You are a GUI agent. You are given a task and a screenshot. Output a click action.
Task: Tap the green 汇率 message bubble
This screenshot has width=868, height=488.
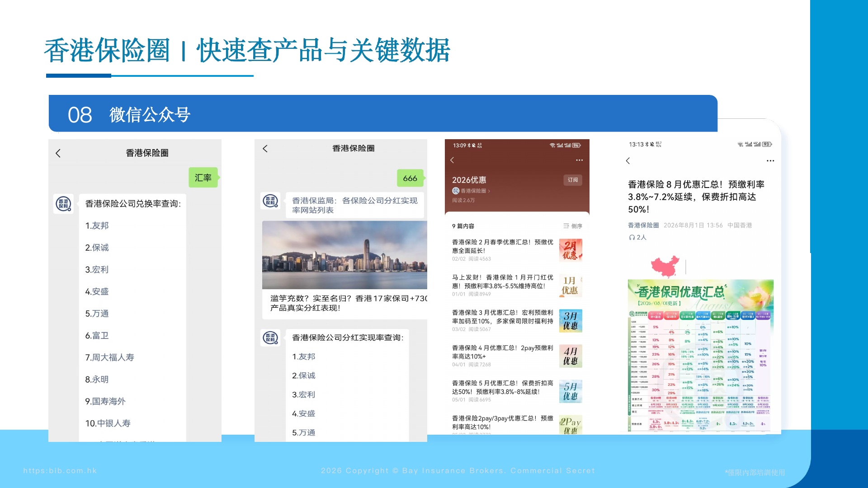coord(203,178)
